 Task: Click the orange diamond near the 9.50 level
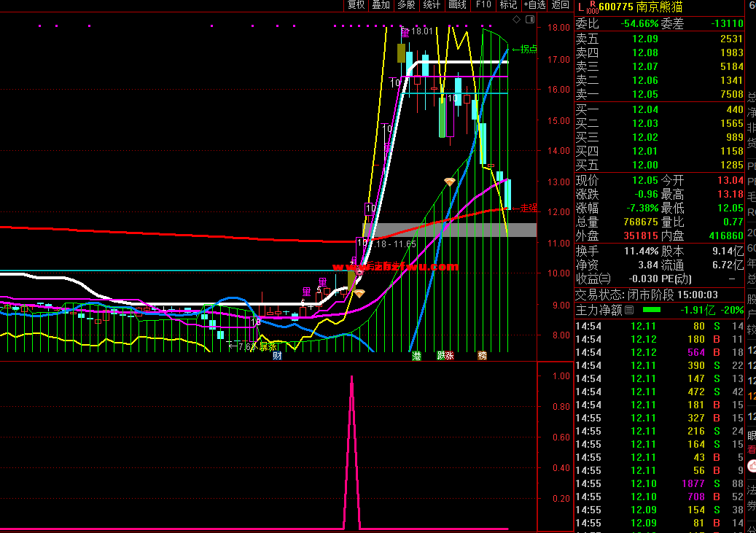pyautogui.click(x=359, y=293)
